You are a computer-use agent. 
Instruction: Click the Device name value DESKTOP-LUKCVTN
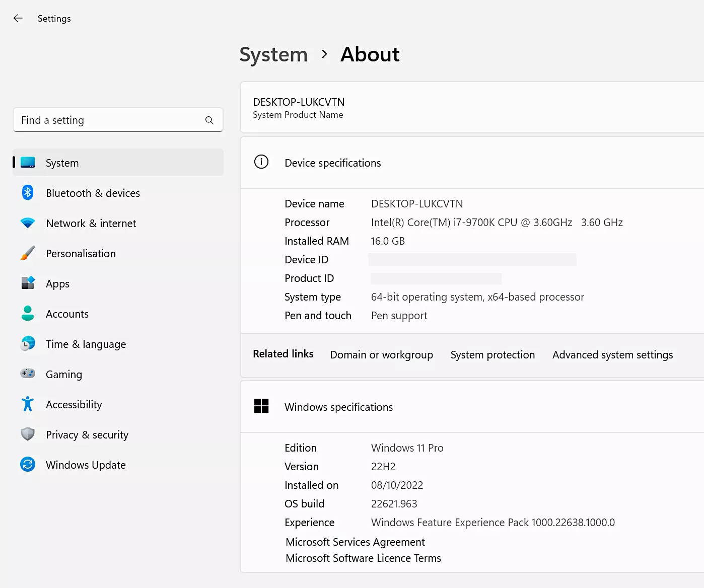point(417,204)
